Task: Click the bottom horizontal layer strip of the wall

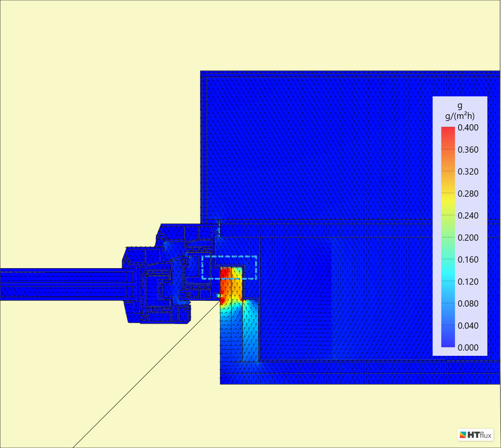Action: tap(359, 379)
